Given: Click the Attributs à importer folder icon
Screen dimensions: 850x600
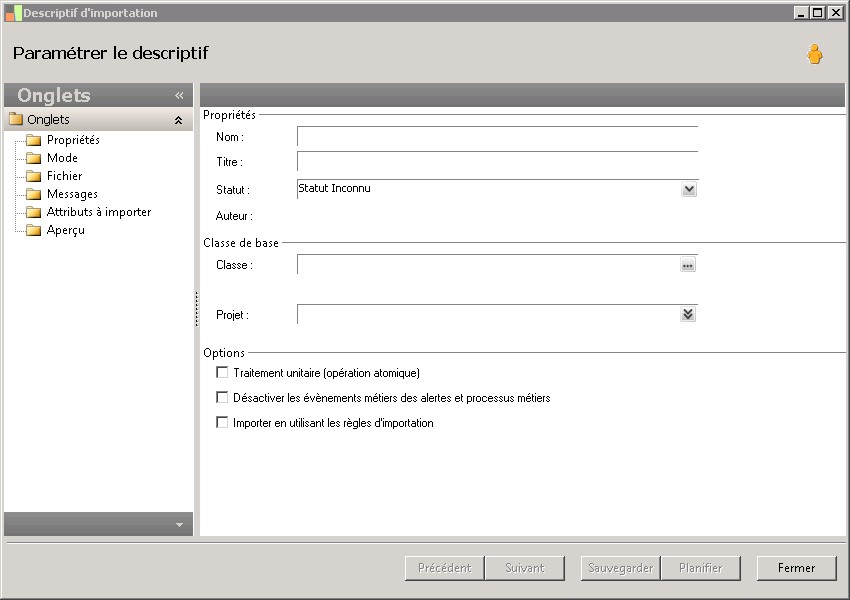Looking at the screenshot, I should [33, 212].
